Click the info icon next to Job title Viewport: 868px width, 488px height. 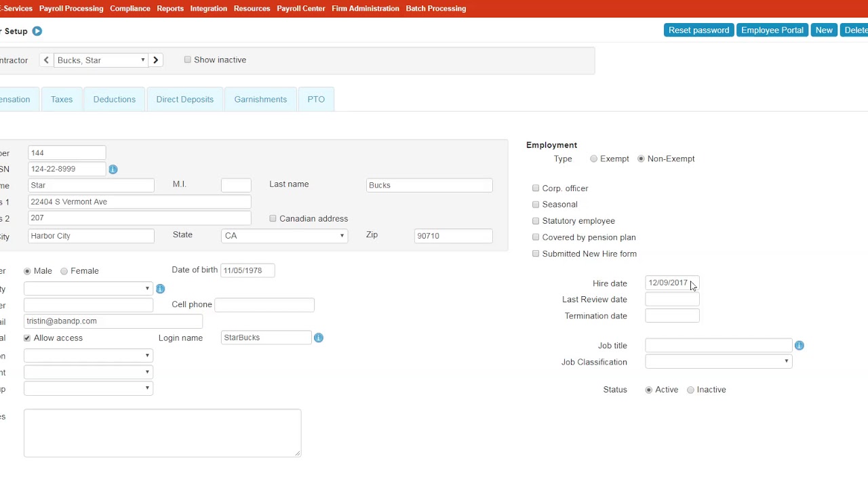[x=800, y=346]
